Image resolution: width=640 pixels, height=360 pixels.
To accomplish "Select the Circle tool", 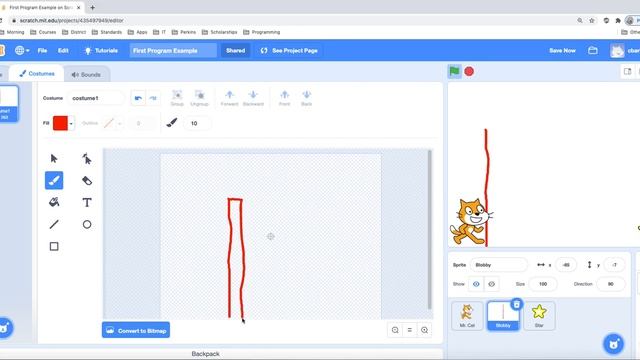I will [x=87, y=224].
